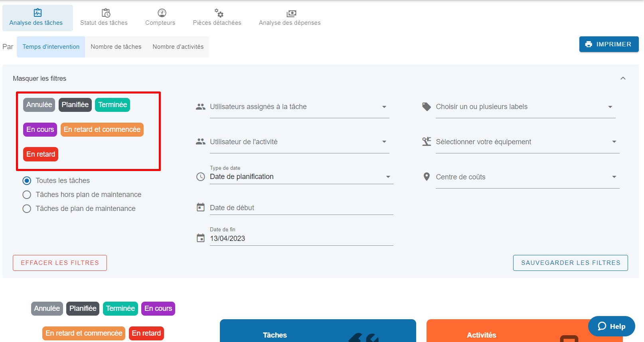
Task: Toggle the En retard filter chip
Action: (x=41, y=154)
